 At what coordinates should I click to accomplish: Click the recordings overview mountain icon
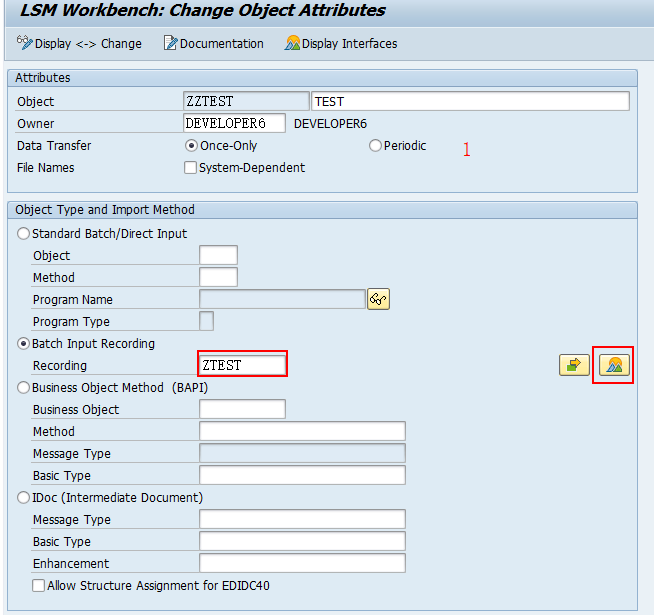(x=614, y=365)
